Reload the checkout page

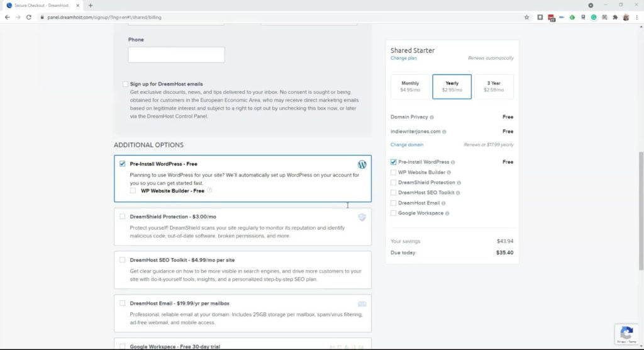(29, 17)
